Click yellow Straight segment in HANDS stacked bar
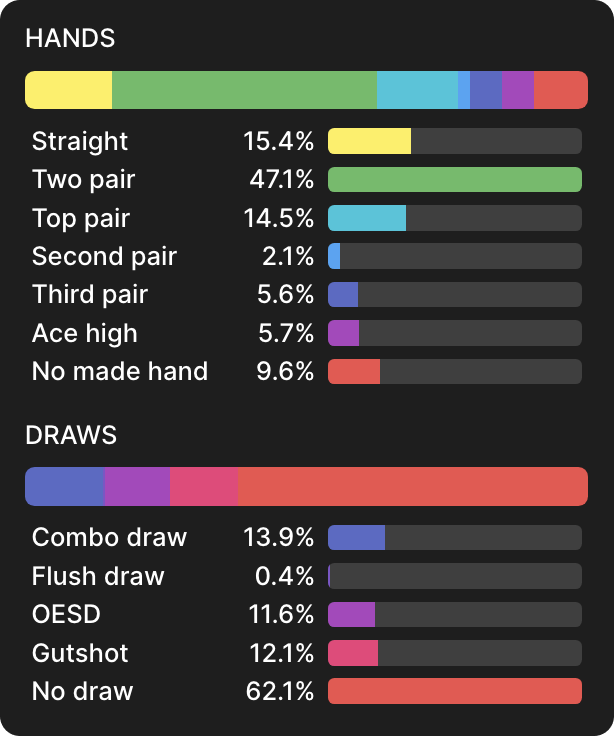Viewport: 614px width, 736px height. [69, 90]
